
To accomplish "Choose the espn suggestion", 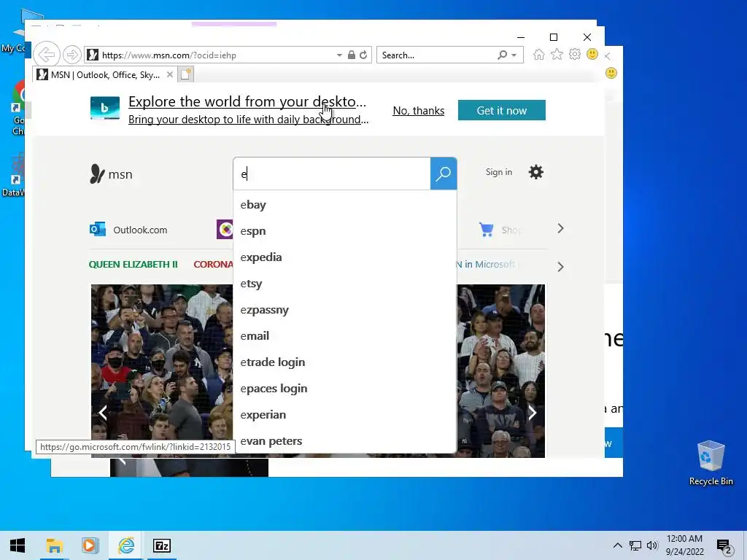I will (344, 231).
